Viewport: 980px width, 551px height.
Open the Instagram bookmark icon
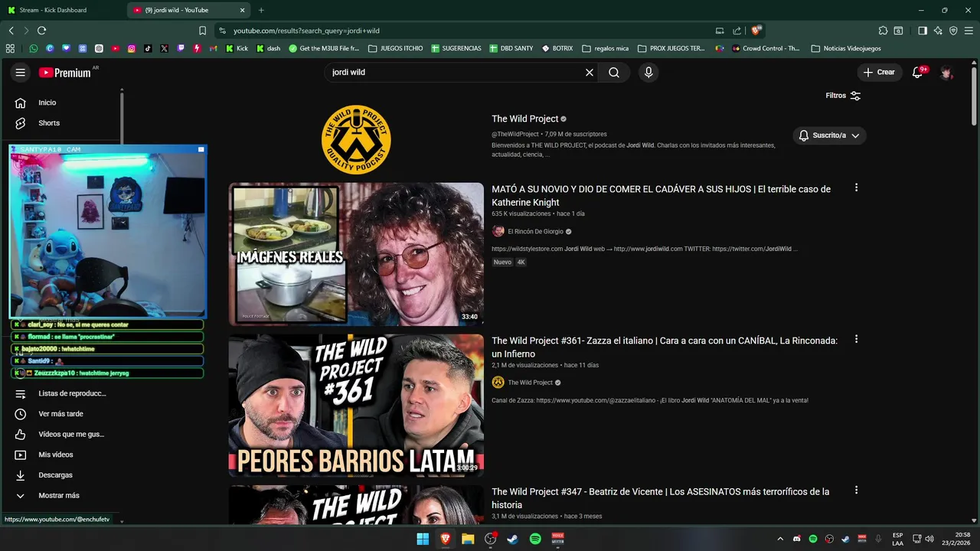pos(132,48)
